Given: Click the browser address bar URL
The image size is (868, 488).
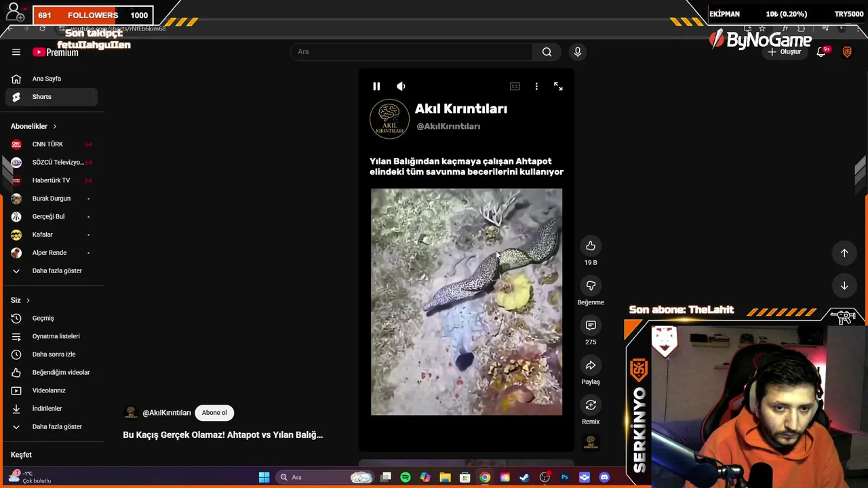Looking at the screenshot, I should tap(119, 28).
